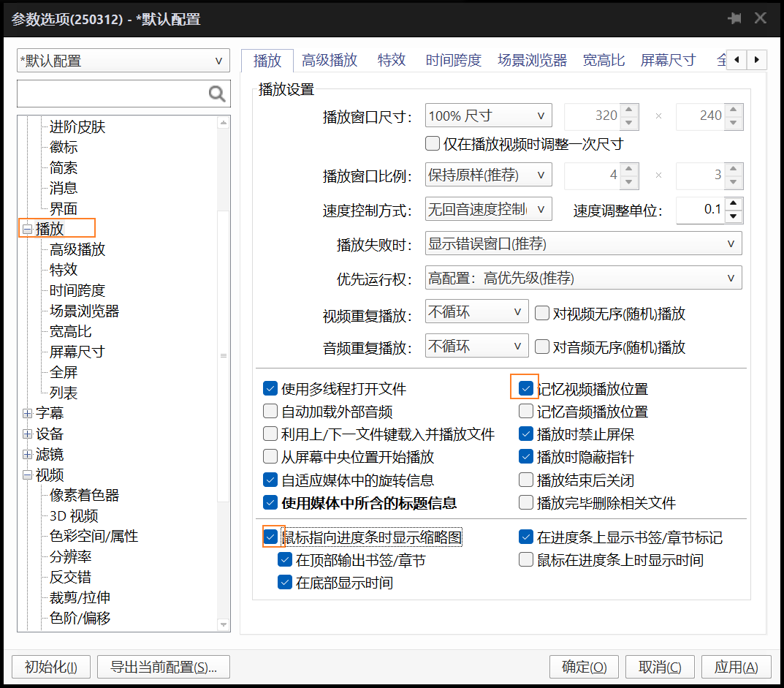Screen dimensions: 784x688
Task: Check 鼠标在进度条上时显示时间
Action: pos(525,559)
